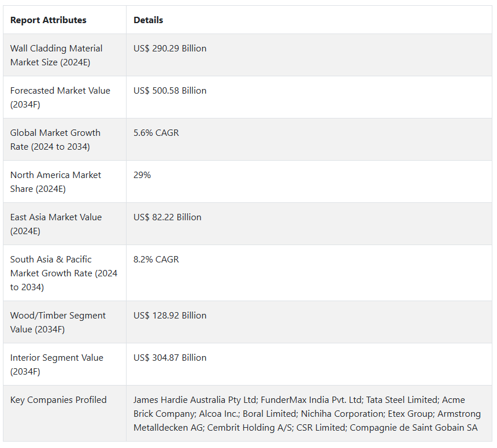Select the East Asia Market Value label

coord(56,224)
